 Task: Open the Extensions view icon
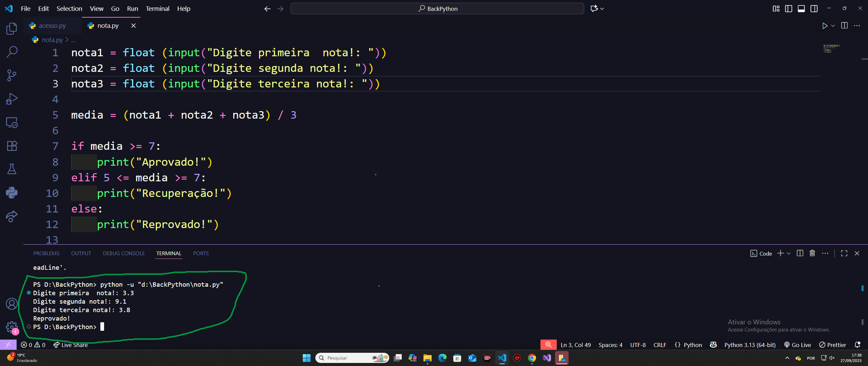[x=12, y=146]
